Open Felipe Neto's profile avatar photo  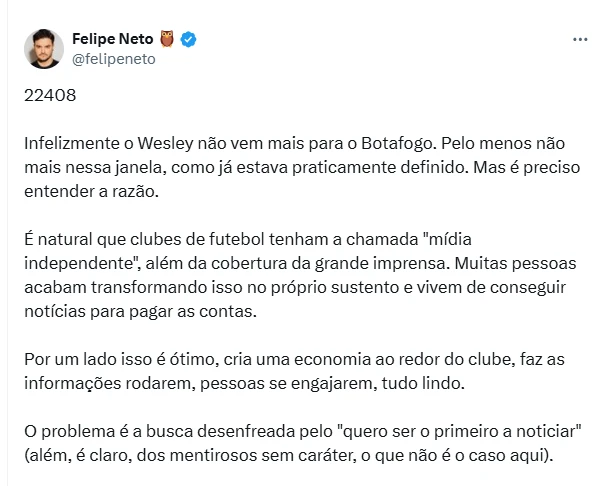(x=44, y=49)
